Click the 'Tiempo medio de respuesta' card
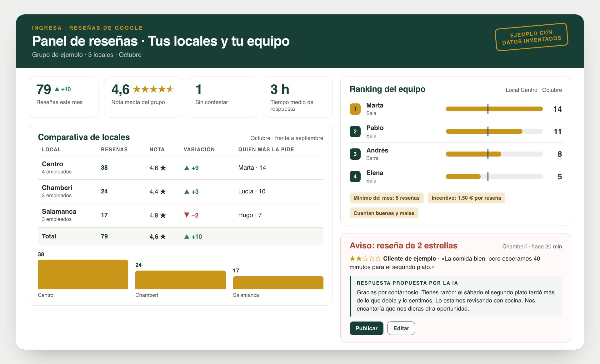600x364 pixels. pos(297,97)
